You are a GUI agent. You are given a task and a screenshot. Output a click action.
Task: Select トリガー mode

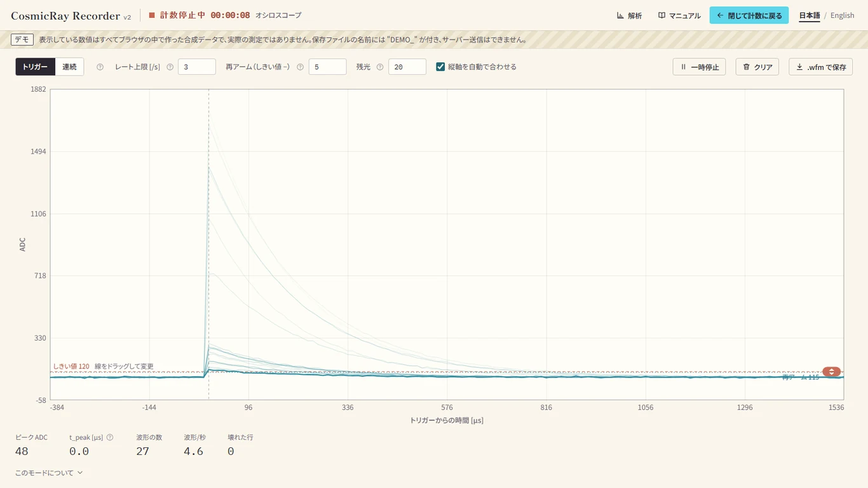tap(36, 67)
